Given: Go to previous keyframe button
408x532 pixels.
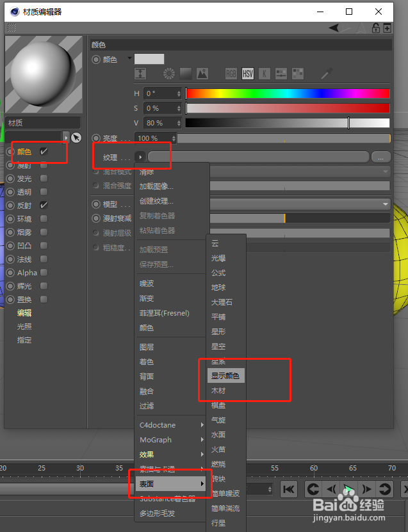Looking at the screenshot, I should pyautogui.click(x=313, y=489).
